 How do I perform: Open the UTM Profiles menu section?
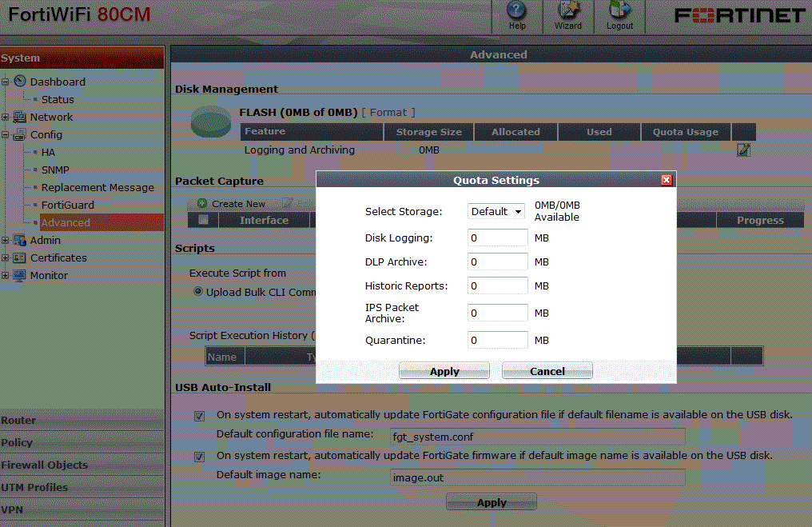(82, 487)
